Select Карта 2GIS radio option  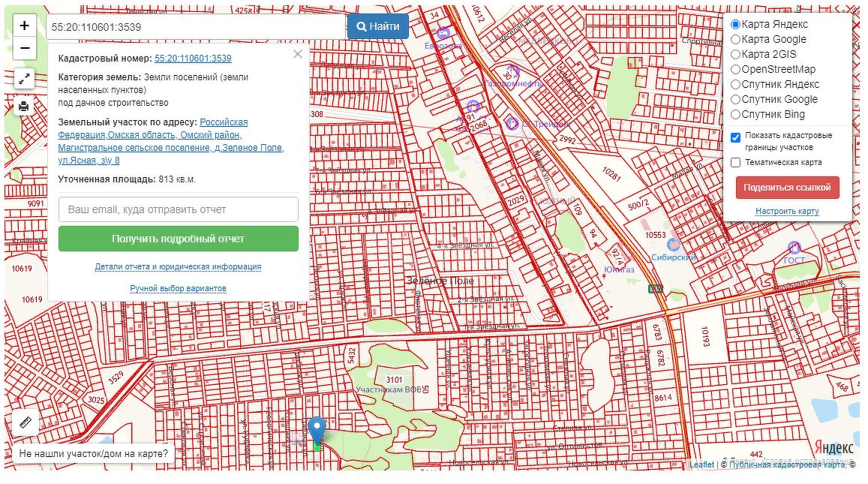click(x=735, y=54)
